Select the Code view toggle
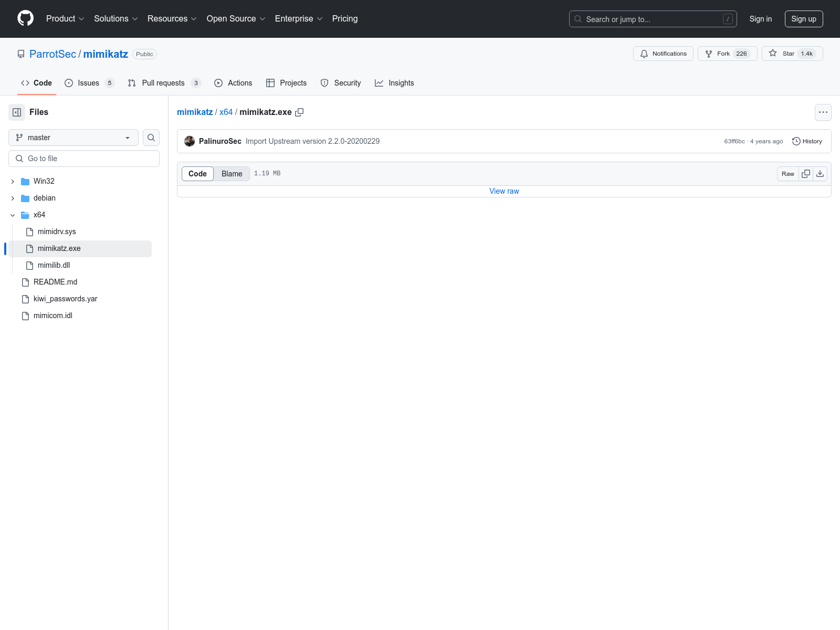Screen dimensions: 840x630 coord(197,174)
